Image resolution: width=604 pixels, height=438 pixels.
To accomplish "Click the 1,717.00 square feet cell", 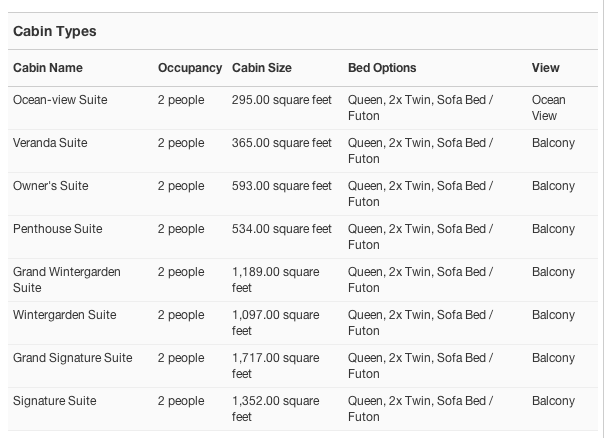I will click(275, 366).
